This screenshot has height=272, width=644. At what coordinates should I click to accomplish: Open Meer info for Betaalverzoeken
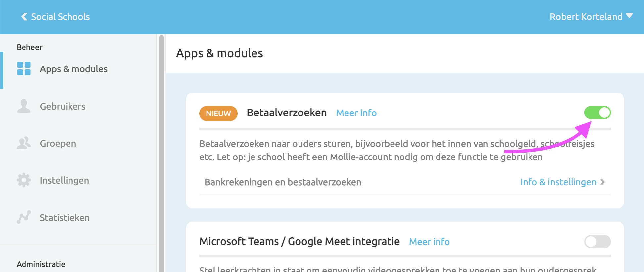coord(356,113)
